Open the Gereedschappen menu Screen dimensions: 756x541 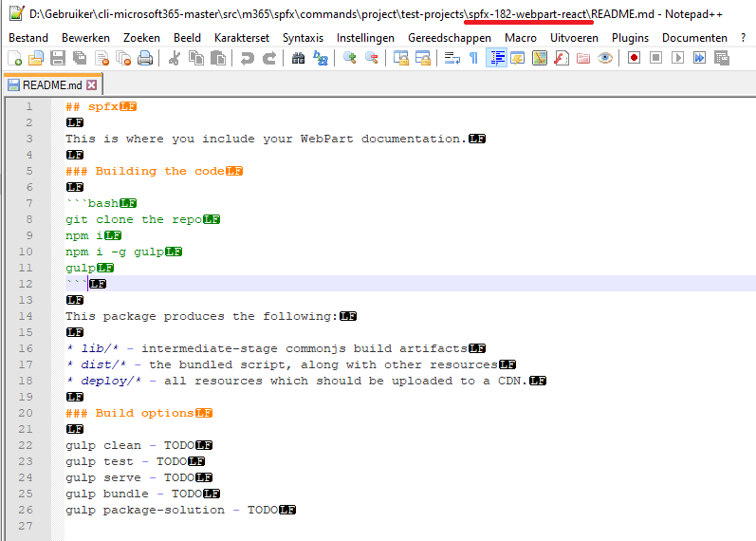pos(450,38)
